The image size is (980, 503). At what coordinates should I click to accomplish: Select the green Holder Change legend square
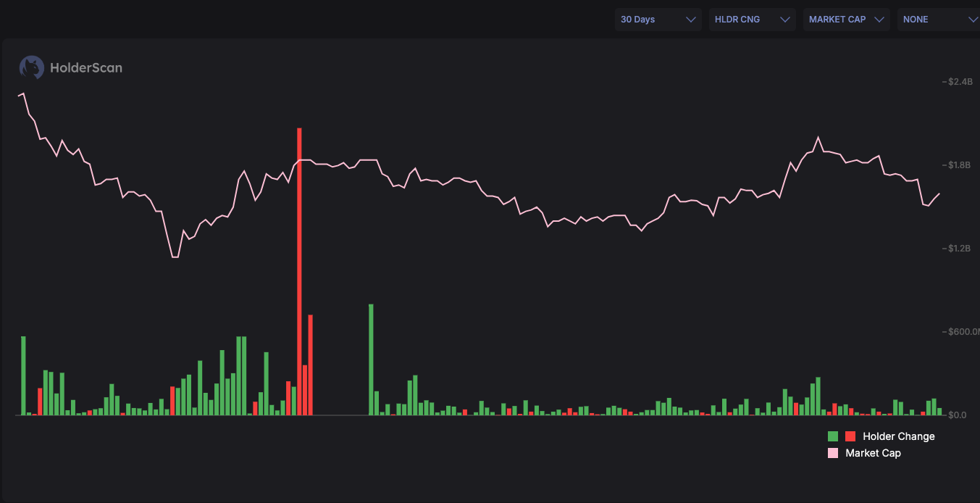(x=832, y=436)
